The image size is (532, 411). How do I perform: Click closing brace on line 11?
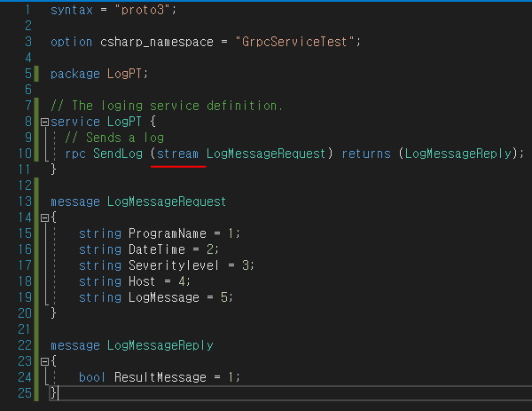coord(53,170)
